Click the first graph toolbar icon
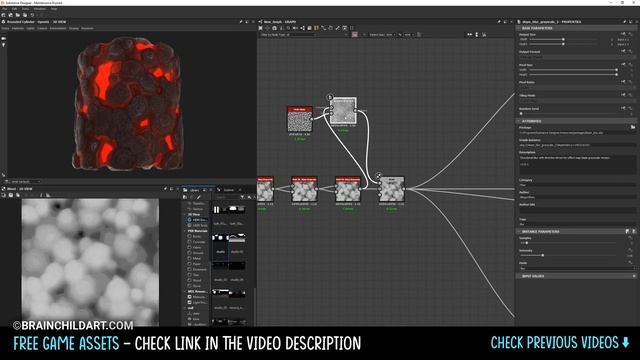This screenshot has height=360, width=640. coord(260,28)
